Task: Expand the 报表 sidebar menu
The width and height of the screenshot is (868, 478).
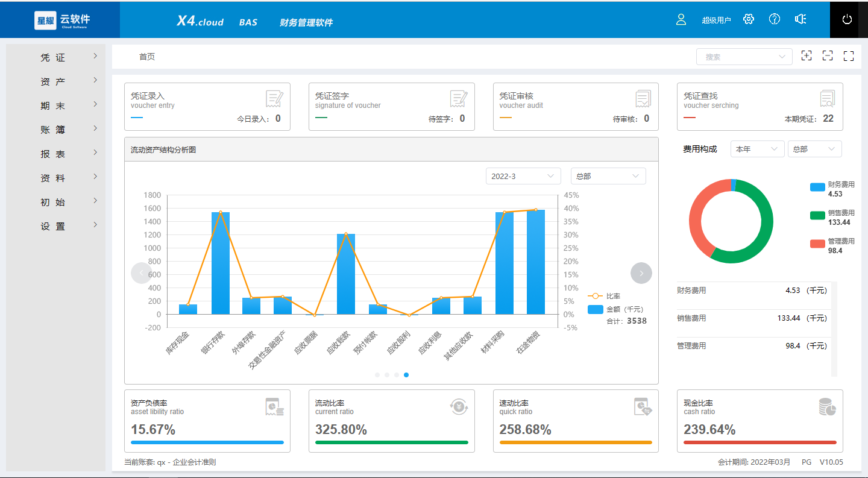Action: [55, 154]
